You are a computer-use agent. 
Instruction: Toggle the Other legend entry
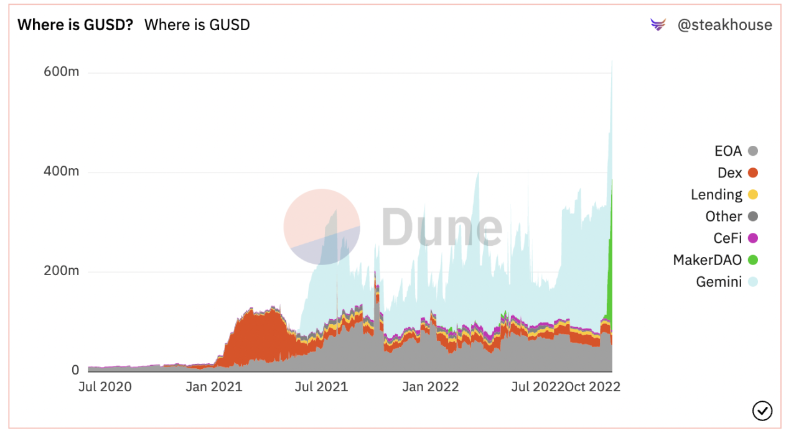coord(731,216)
